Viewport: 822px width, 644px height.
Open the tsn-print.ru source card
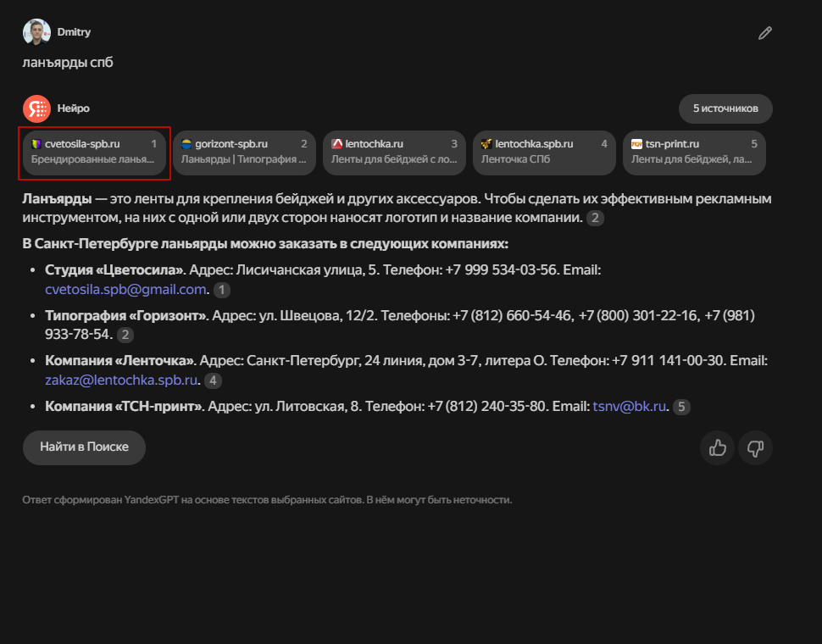click(694, 153)
